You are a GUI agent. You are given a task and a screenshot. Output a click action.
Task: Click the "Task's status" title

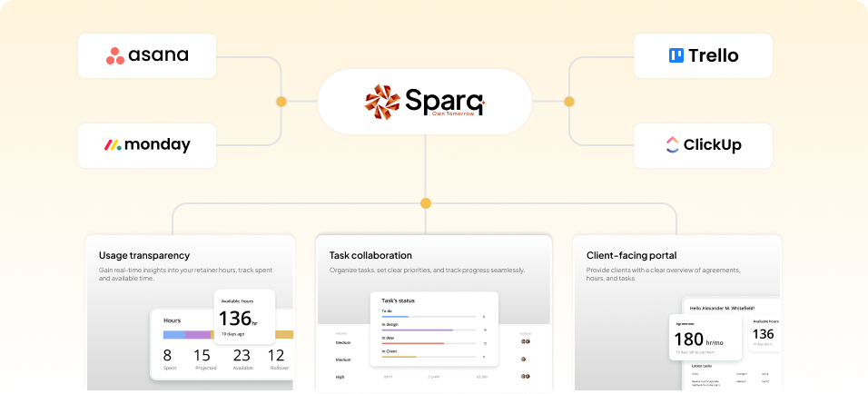398,300
